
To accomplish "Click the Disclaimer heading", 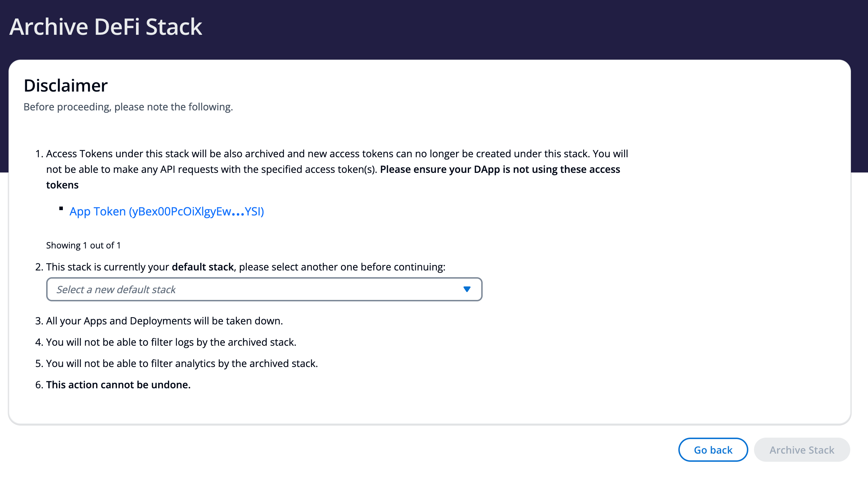I will (66, 86).
